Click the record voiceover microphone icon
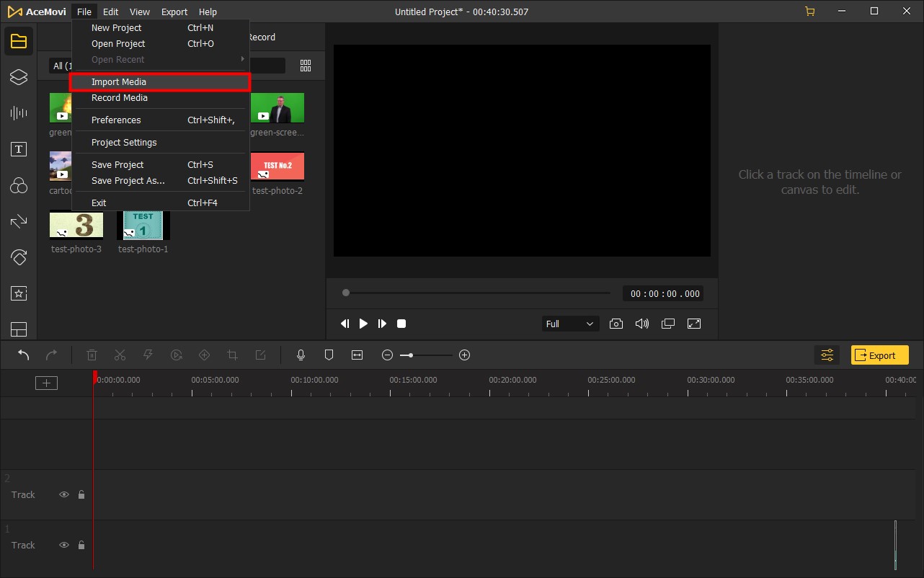The image size is (924, 578). (301, 355)
